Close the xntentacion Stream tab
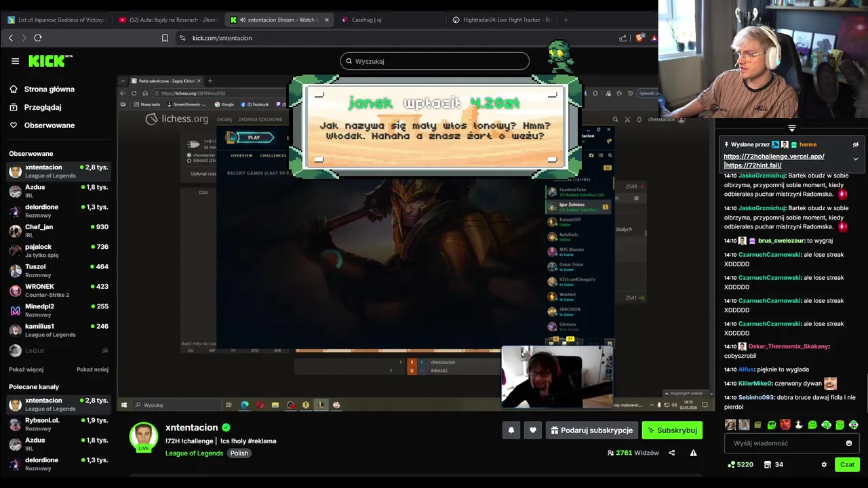868x488 pixels. pyautogui.click(x=327, y=20)
